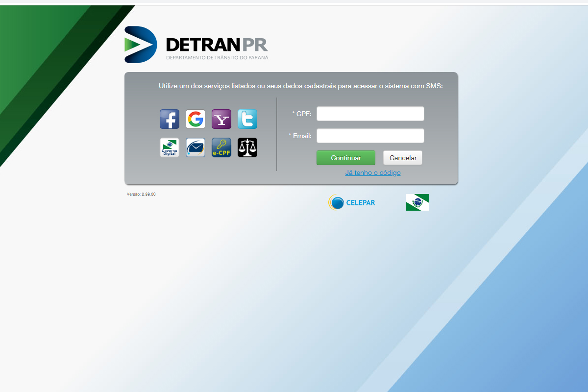Click the blue envelope mail login icon
The height and width of the screenshot is (392, 588).
click(x=196, y=147)
